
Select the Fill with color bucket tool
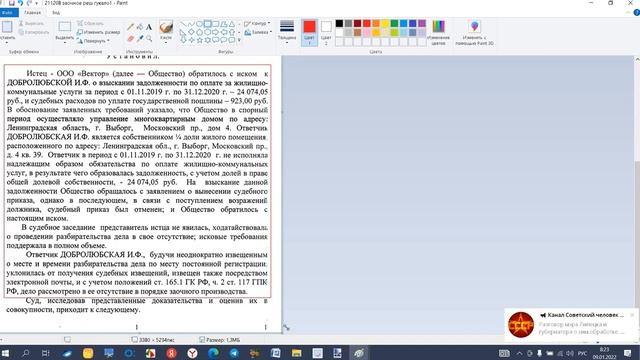(x=140, y=27)
